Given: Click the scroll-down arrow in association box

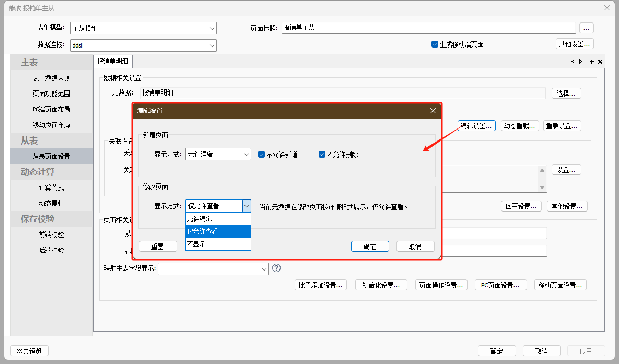Looking at the screenshot, I should pos(542,187).
